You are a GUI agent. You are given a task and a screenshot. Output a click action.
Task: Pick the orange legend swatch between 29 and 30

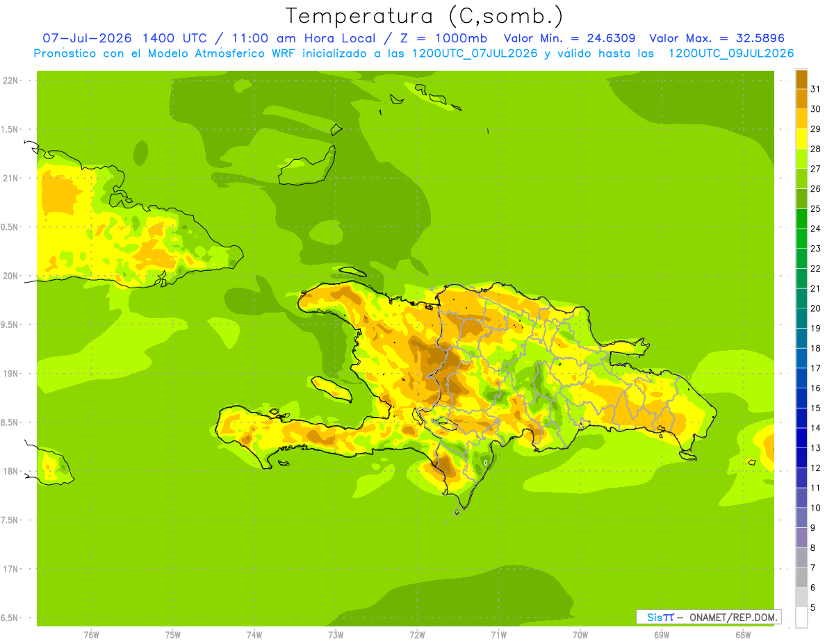(x=801, y=119)
